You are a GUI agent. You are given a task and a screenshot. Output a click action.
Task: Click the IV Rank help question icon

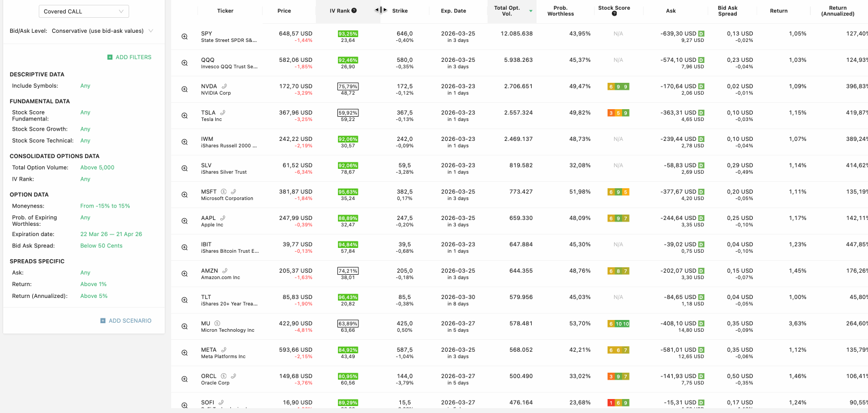click(354, 11)
